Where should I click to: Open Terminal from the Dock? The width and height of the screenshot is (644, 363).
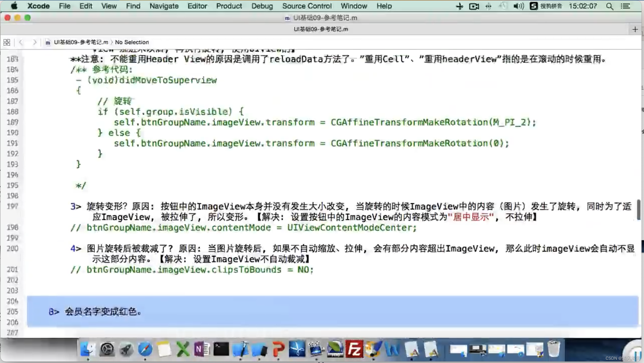(221, 349)
